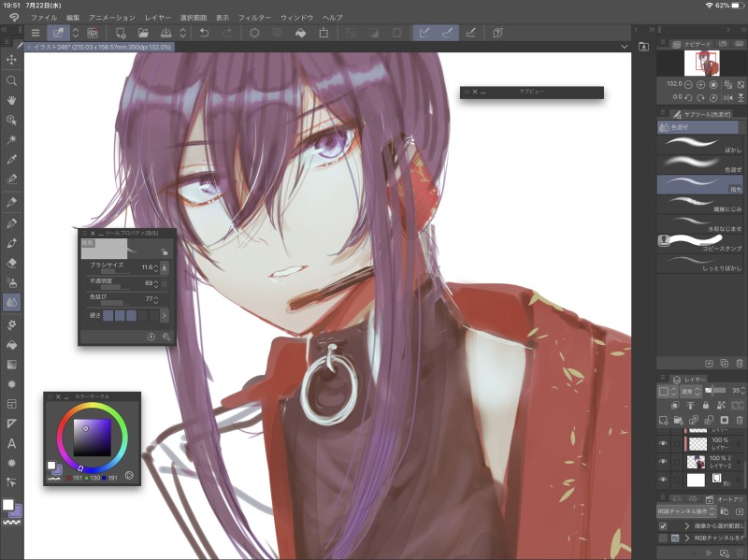Click layer opacity slider in Layer panel

[x=717, y=390]
